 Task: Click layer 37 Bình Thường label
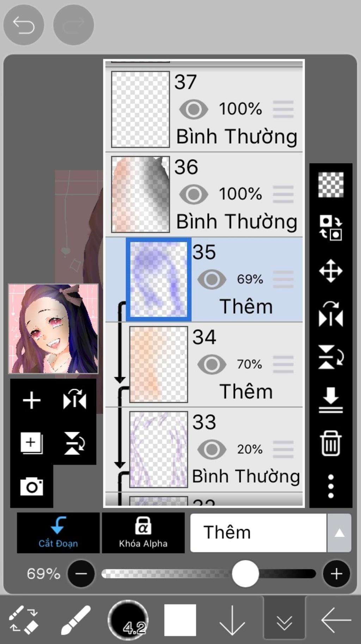237,137
